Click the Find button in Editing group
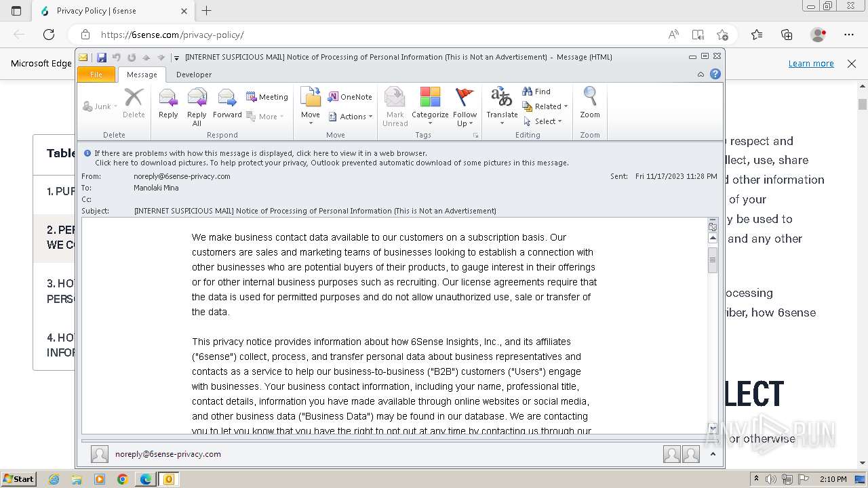The image size is (868, 488). point(536,91)
